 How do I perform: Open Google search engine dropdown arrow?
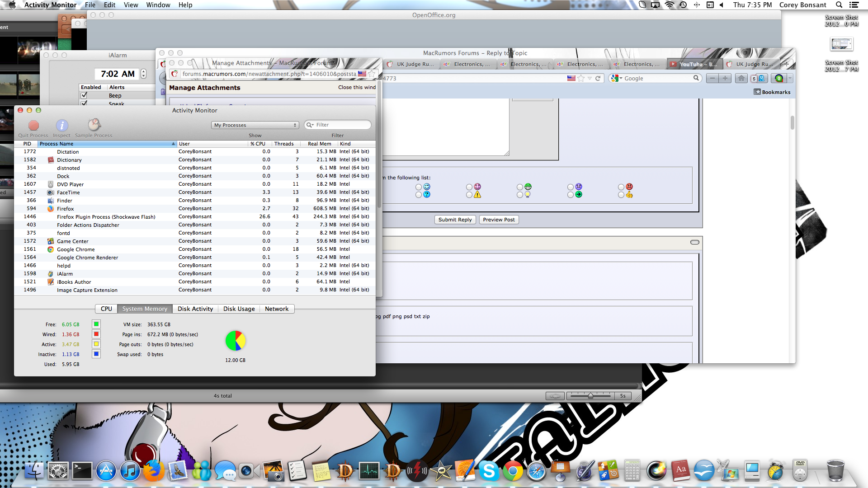621,79
